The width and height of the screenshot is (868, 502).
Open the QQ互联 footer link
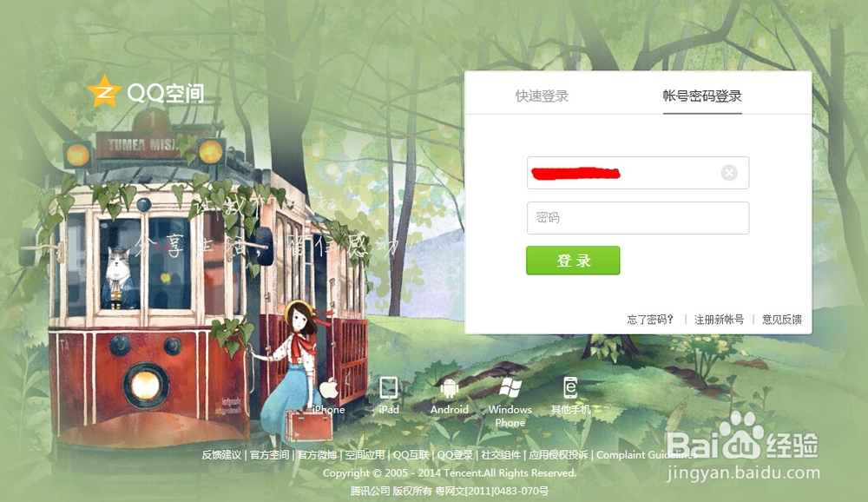411,455
